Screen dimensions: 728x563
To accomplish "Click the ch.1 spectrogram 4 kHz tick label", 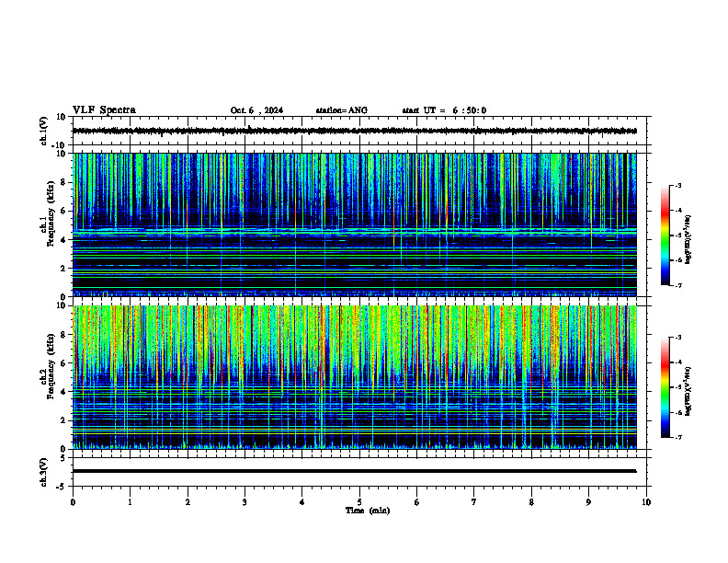I will [63, 240].
